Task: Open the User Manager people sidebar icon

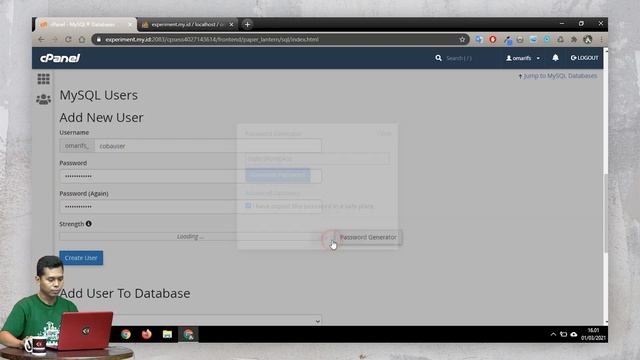Action: (x=44, y=99)
